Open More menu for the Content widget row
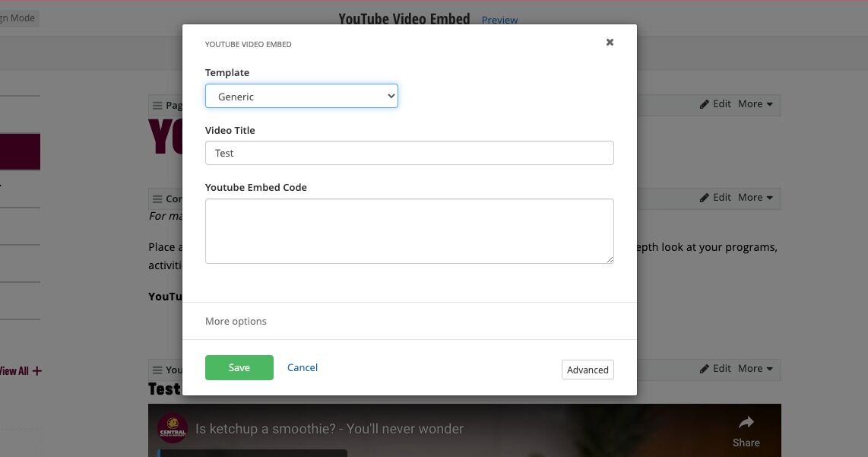Image resolution: width=868 pixels, height=457 pixels. (x=755, y=198)
